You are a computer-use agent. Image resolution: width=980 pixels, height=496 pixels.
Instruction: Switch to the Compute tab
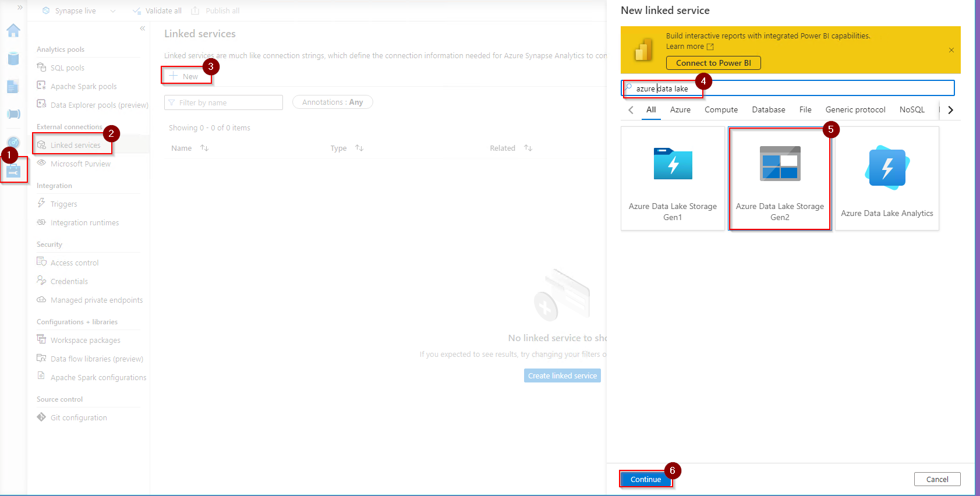[721, 109]
